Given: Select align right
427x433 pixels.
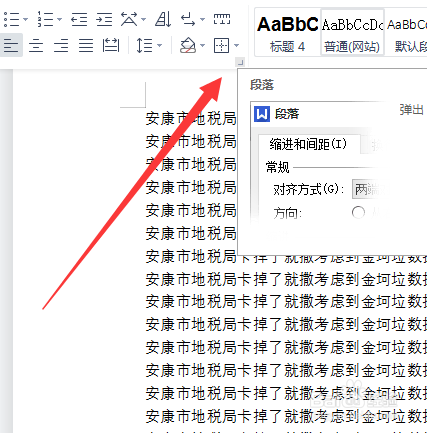Looking at the screenshot, I should click(61, 45).
